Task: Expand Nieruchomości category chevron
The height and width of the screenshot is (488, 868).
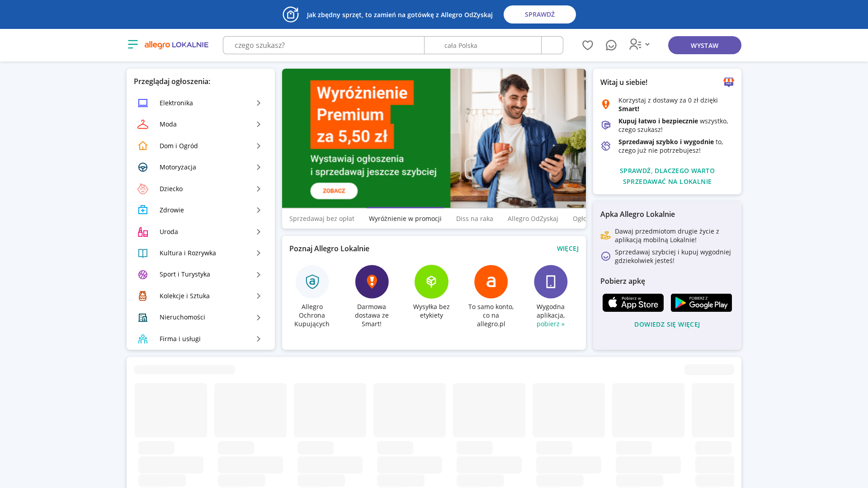Action: [259, 318]
